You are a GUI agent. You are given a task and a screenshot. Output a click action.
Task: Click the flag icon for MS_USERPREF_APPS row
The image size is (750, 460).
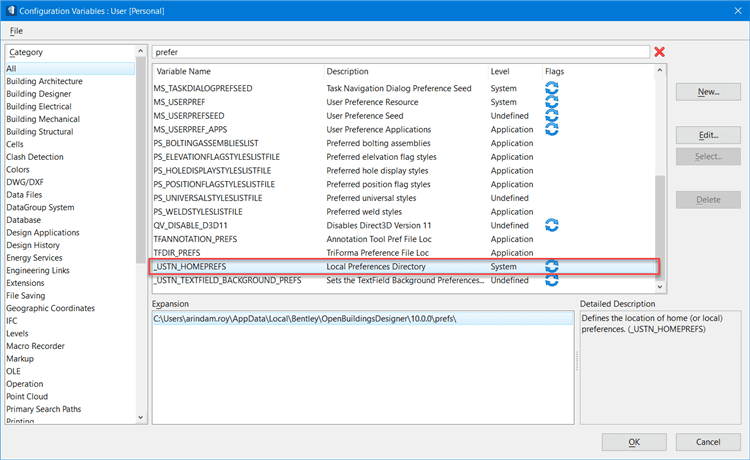pos(551,129)
